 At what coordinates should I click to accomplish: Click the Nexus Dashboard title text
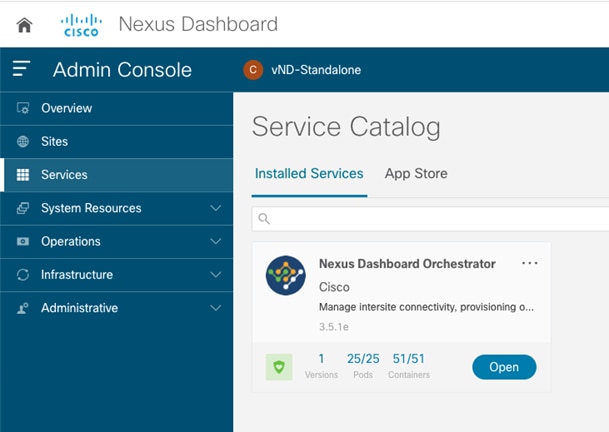point(198,24)
